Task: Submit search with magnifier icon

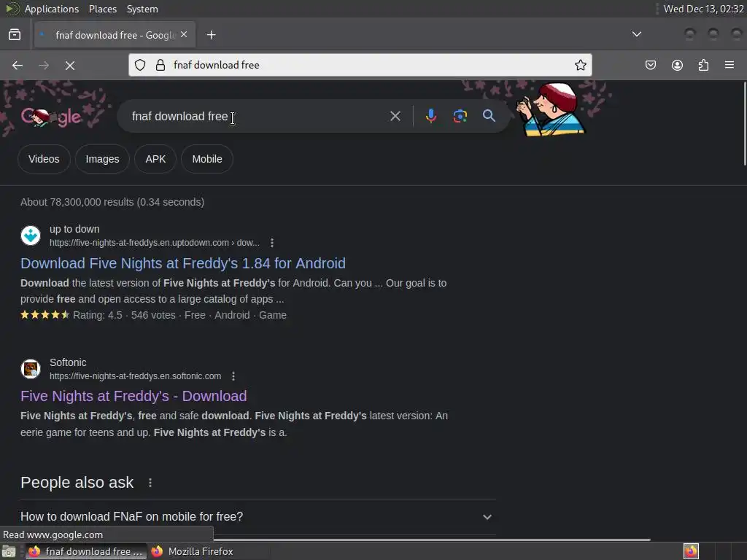Action: click(x=489, y=116)
